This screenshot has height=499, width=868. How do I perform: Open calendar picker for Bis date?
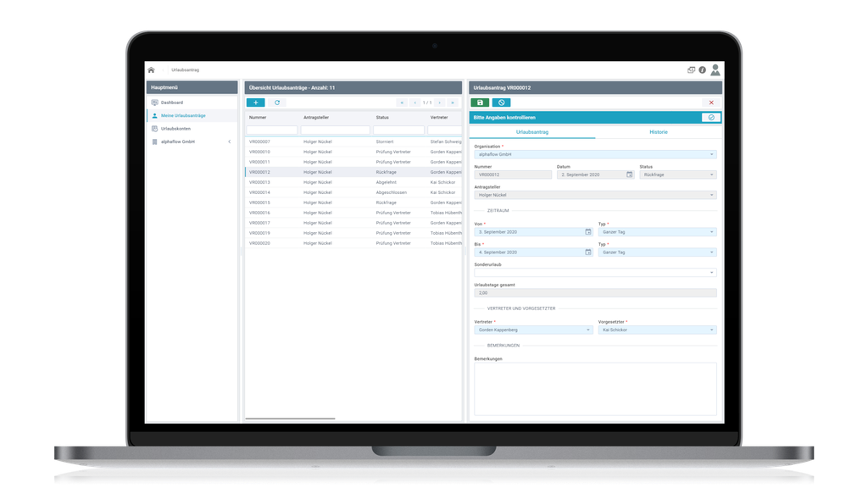click(588, 252)
